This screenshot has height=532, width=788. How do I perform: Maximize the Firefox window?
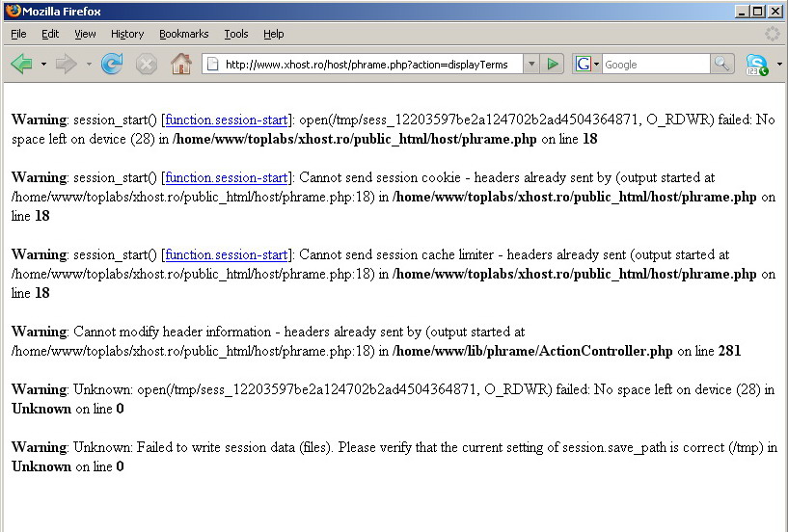757,11
